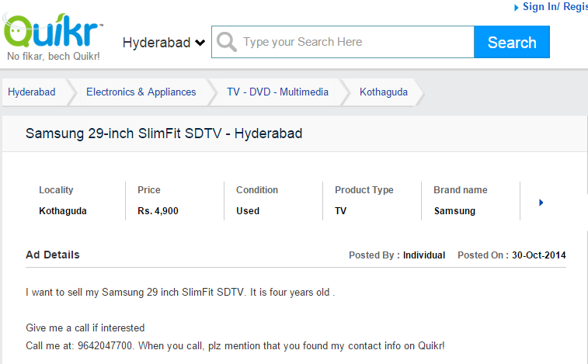588x364 pixels.
Task: Click the Rs. 4,900 price value
Action: pos(158,210)
